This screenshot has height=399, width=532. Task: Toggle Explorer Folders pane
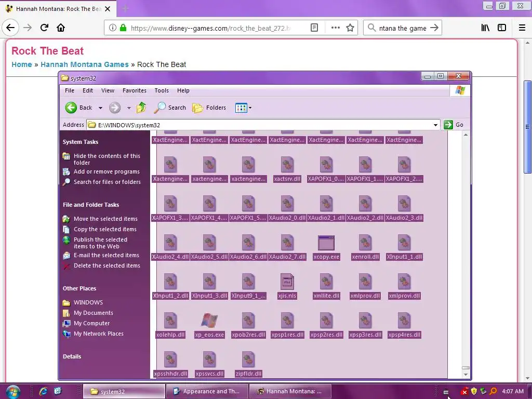209,108
